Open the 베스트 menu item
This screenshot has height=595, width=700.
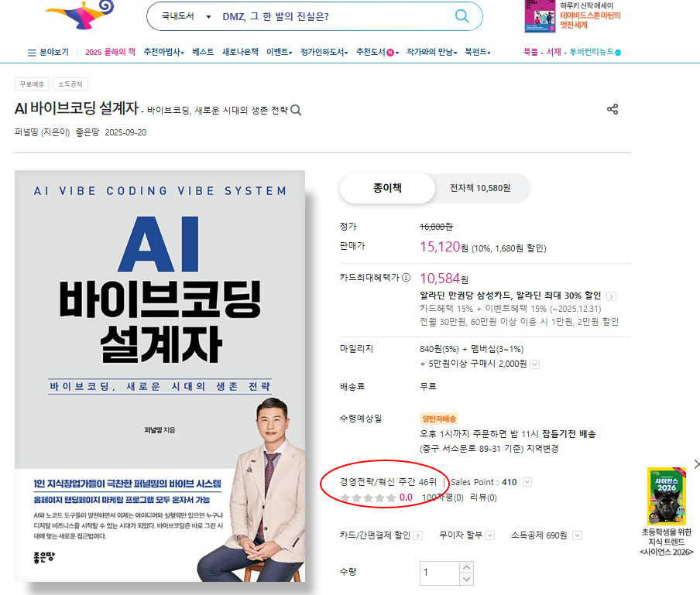point(203,52)
